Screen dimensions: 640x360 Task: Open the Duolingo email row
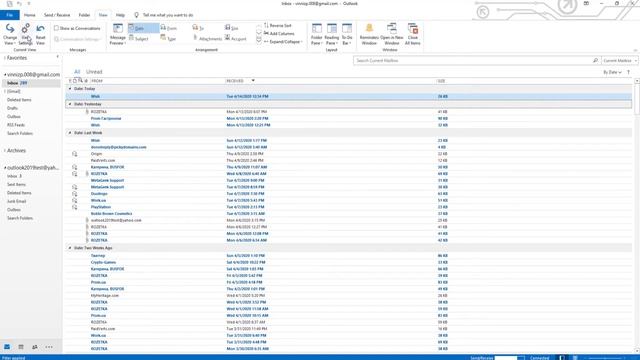(x=349, y=194)
